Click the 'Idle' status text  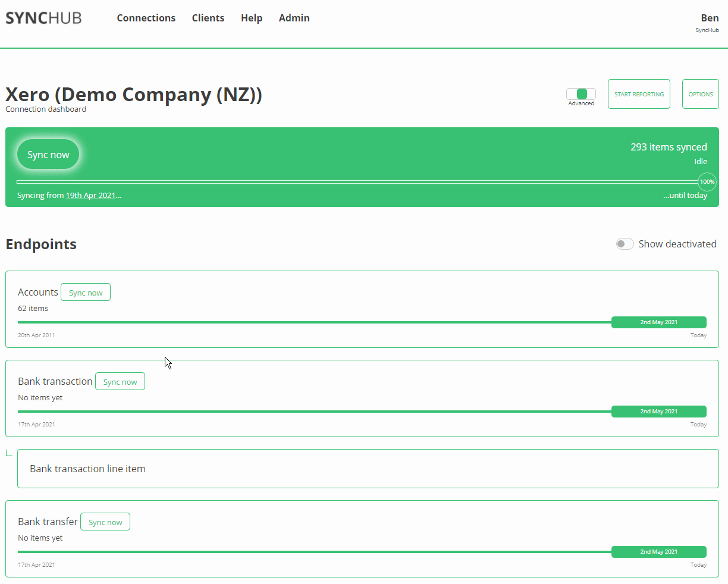[x=701, y=161]
